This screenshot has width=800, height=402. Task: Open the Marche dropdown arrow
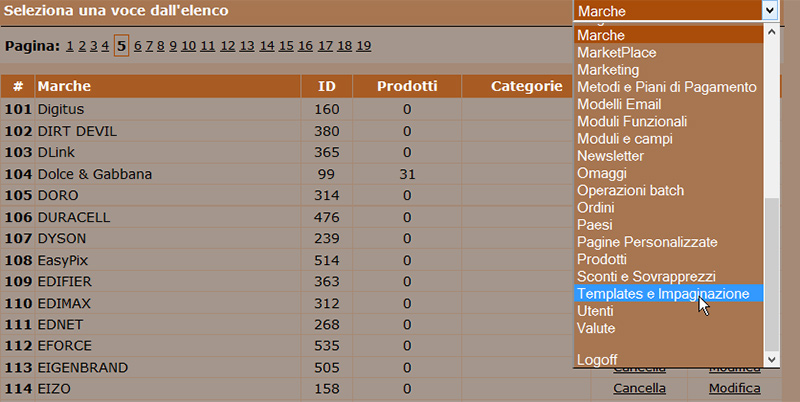pyautogui.click(x=770, y=10)
